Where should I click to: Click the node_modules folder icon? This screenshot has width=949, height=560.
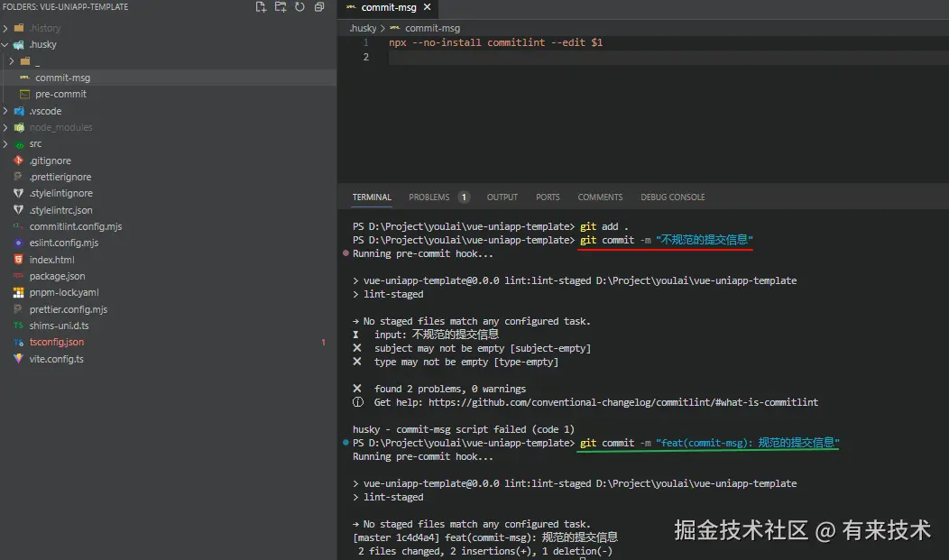(19, 128)
